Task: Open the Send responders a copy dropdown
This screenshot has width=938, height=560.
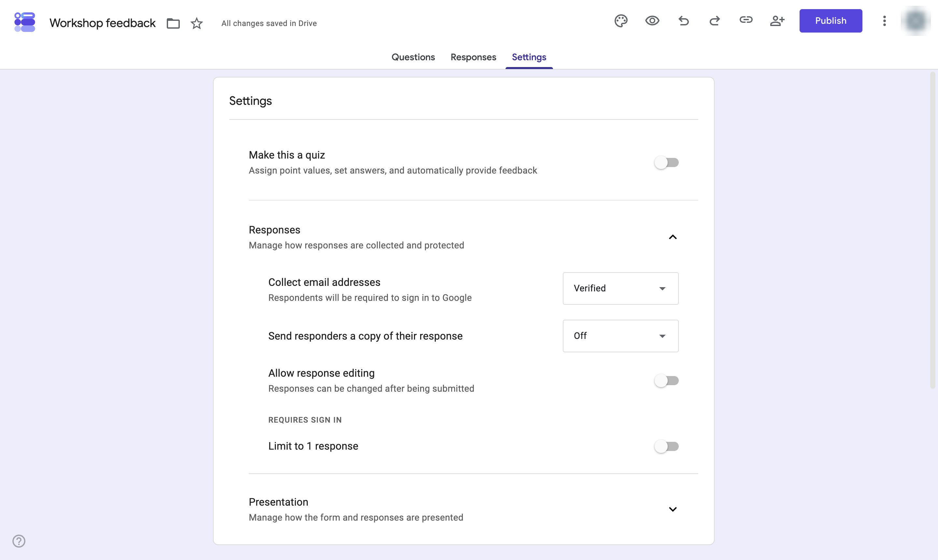Action: 620,336
